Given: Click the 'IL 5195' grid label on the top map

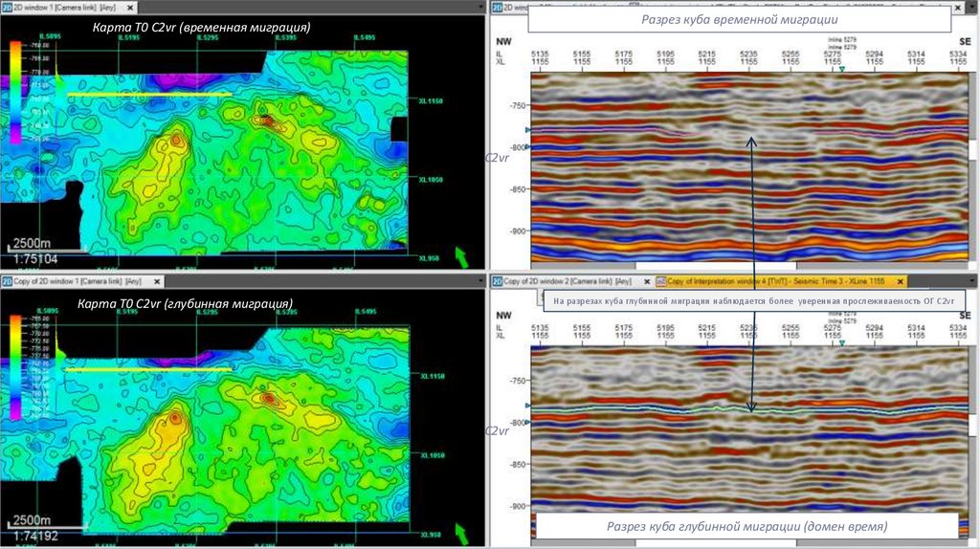Looking at the screenshot, I should coord(129,37).
